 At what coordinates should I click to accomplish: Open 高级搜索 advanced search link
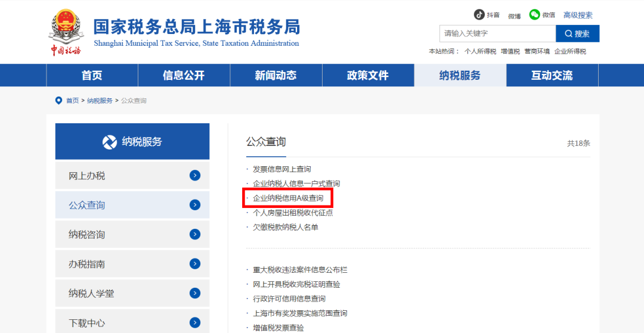point(578,15)
